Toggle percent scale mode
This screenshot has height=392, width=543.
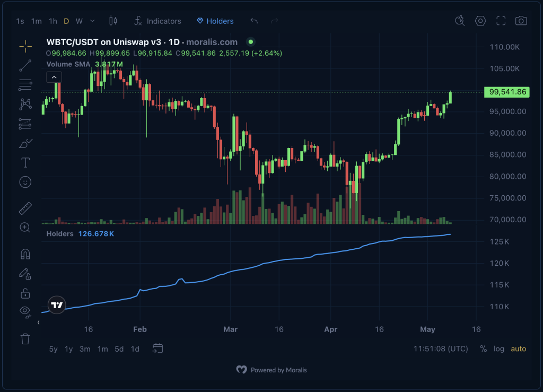pyautogui.click(x=483, y=349)
